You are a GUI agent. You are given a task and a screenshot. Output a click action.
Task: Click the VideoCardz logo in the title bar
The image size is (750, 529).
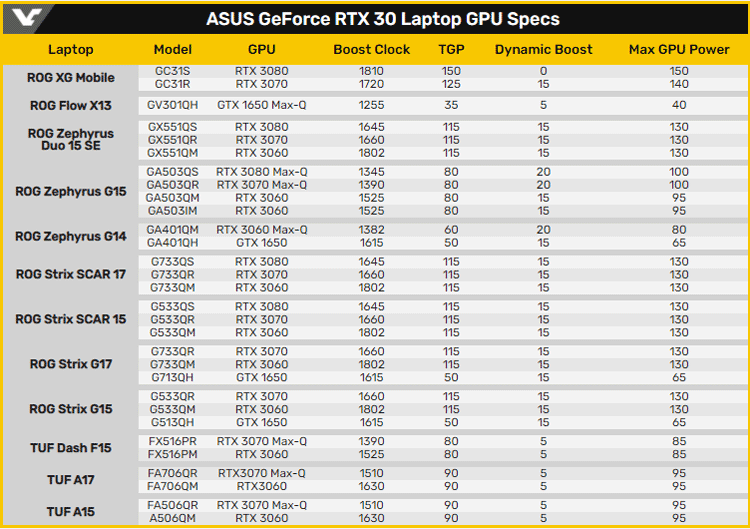(27, 18)
